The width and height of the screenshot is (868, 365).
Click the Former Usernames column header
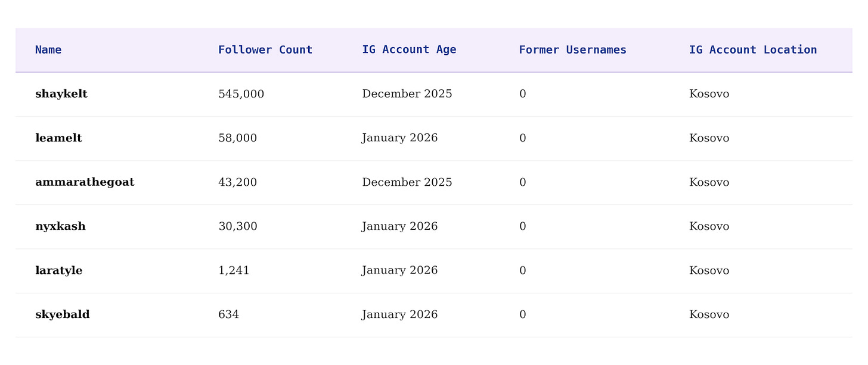[572, 50]
